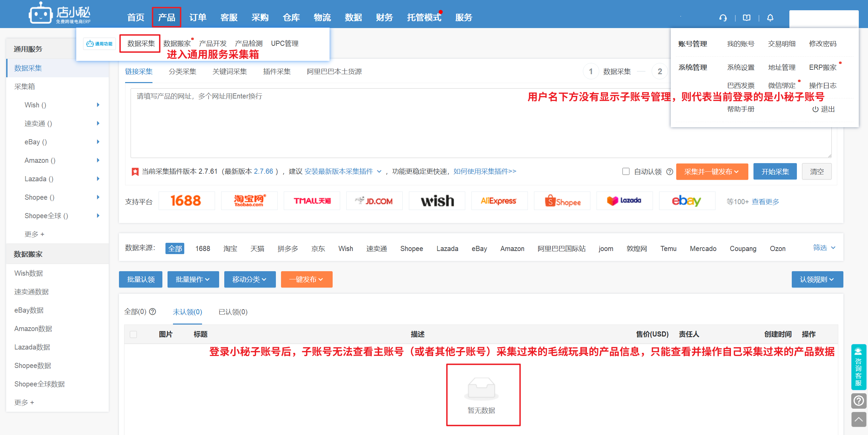Open the 订单 top menu
Image resolution: width=868 pixels, height=435 pixels.
coord(198,17)
